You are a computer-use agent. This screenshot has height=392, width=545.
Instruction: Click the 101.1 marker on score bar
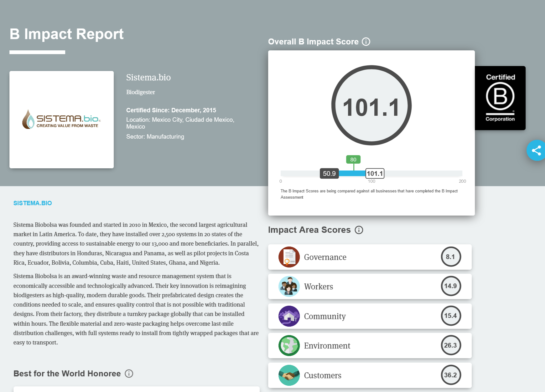[x=375, y=174]
